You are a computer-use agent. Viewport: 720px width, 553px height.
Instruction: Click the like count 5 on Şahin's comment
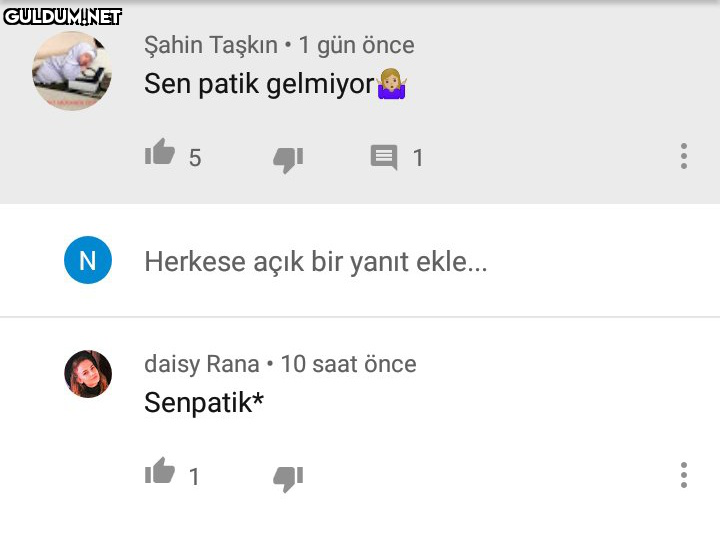coord(195,158)
